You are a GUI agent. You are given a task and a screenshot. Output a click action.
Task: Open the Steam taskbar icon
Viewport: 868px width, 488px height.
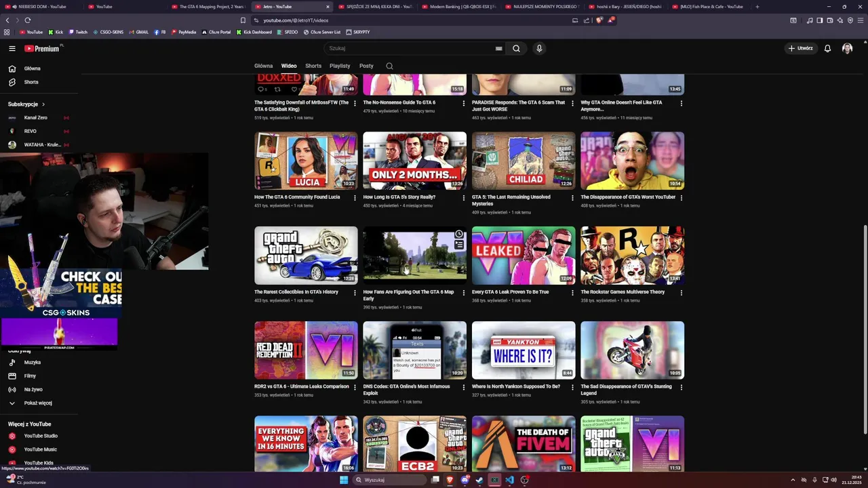click(480, 480)
